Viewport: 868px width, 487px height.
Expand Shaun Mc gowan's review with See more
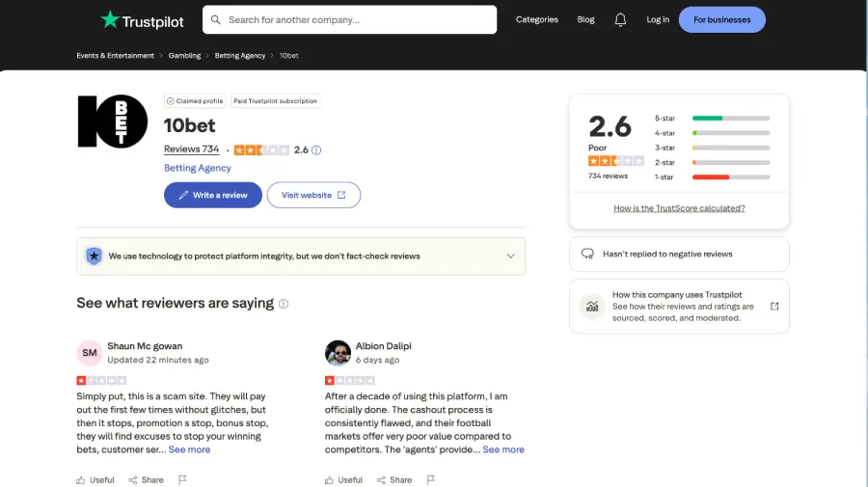(189, 449)
